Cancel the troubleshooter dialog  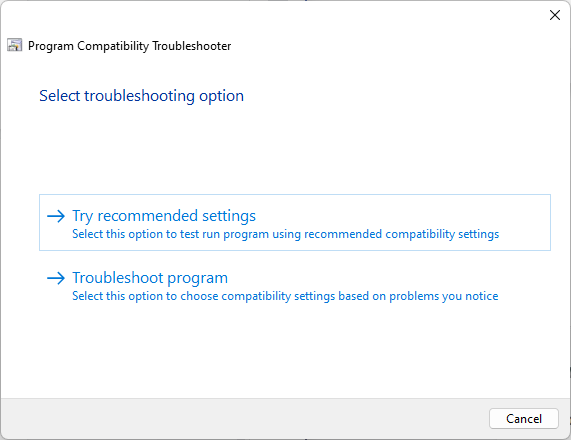point(524,419)
